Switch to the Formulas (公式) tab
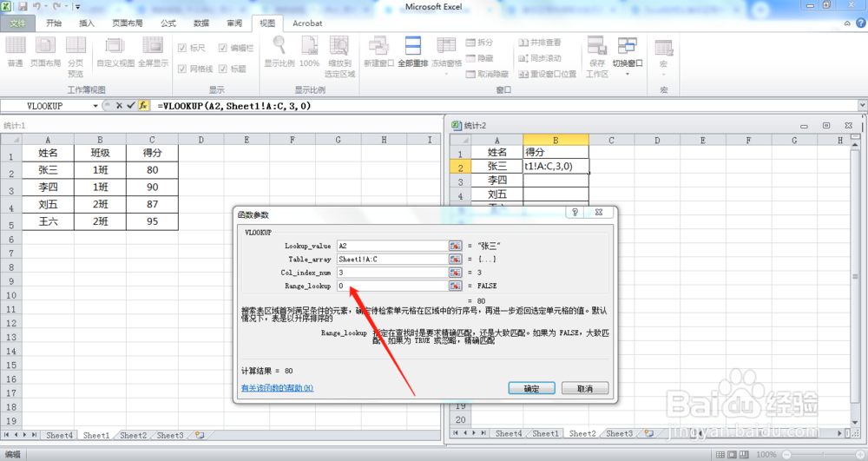The width and height of the screenshot is (868, 461). pos(168,23)
